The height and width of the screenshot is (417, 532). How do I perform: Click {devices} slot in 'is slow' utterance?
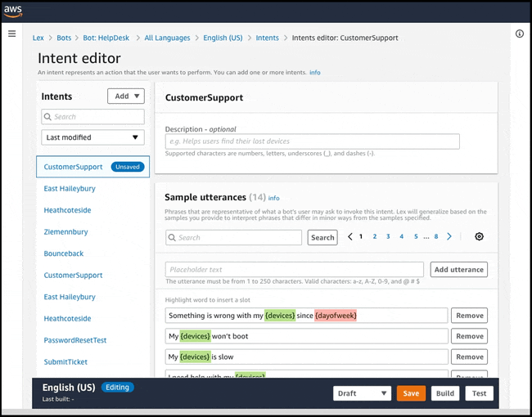195,357
